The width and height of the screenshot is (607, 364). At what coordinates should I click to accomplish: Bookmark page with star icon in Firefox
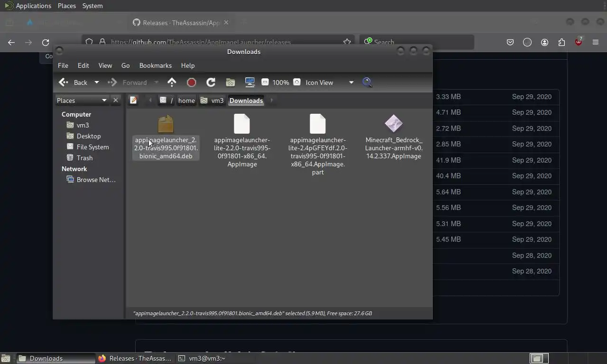[347, 42]
